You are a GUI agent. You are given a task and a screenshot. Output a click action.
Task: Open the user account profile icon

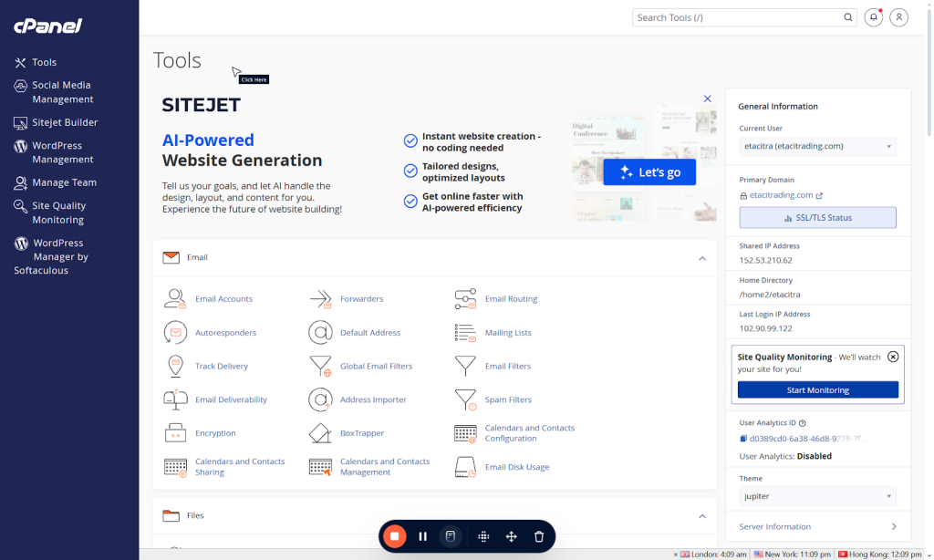tap(899, 17)
